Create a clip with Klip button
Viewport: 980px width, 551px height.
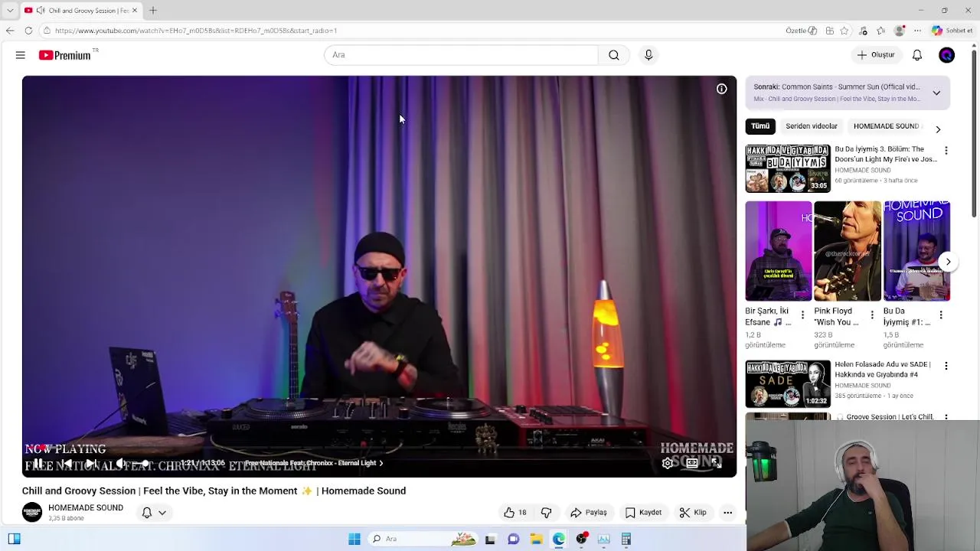[x=693, y=513]
